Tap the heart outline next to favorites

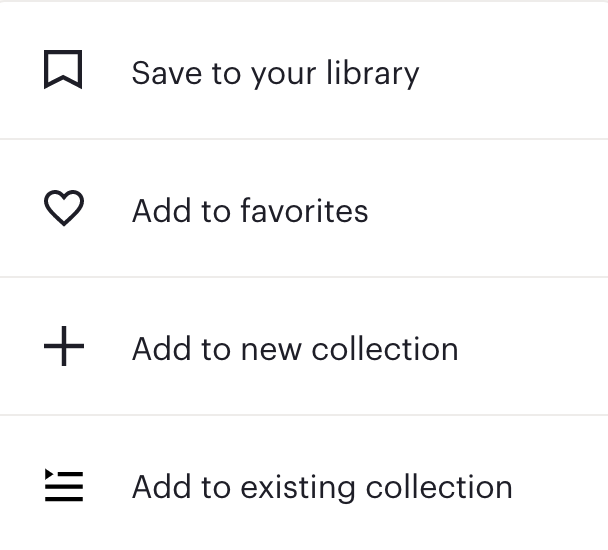coord(64,208)
